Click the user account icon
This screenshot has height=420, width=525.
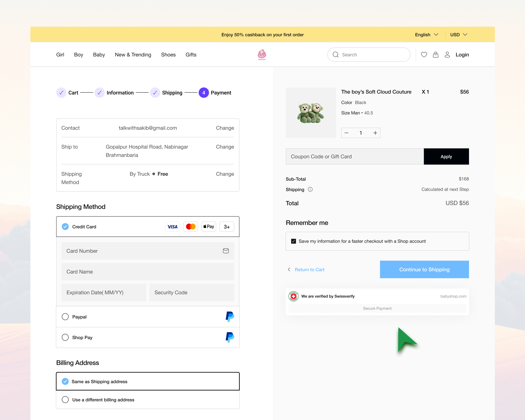447,54
